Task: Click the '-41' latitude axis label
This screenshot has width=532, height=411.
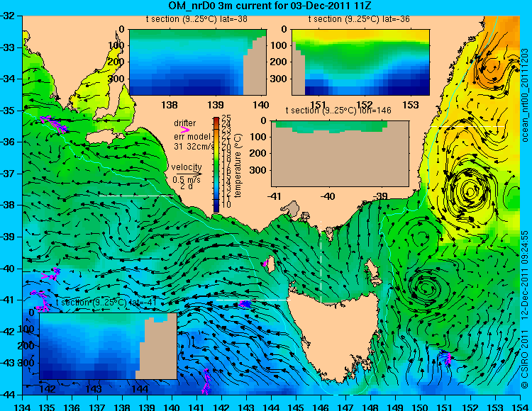Action: [7, 300]
